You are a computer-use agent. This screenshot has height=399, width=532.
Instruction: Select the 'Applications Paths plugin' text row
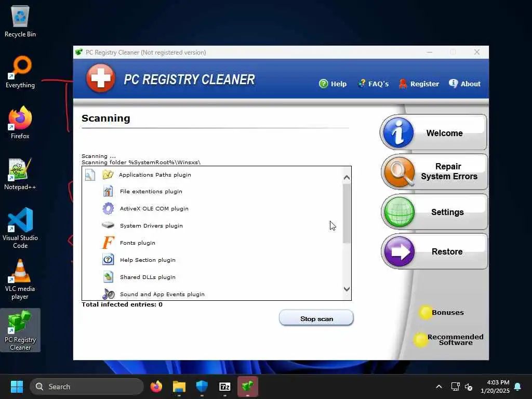tap(155, 175)
